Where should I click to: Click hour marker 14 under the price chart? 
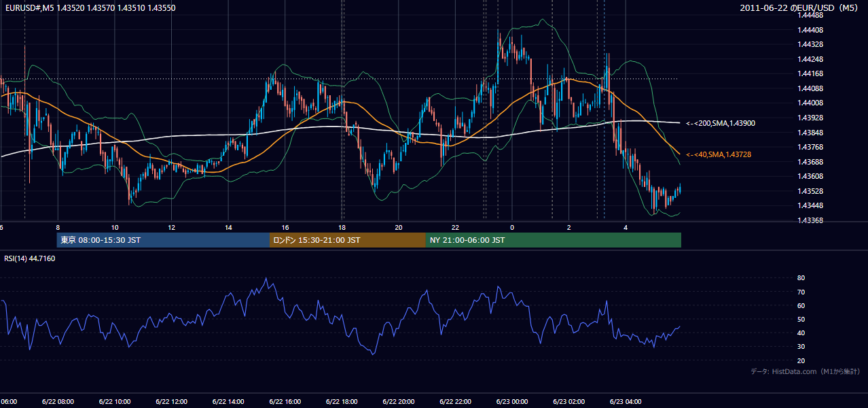229,227
